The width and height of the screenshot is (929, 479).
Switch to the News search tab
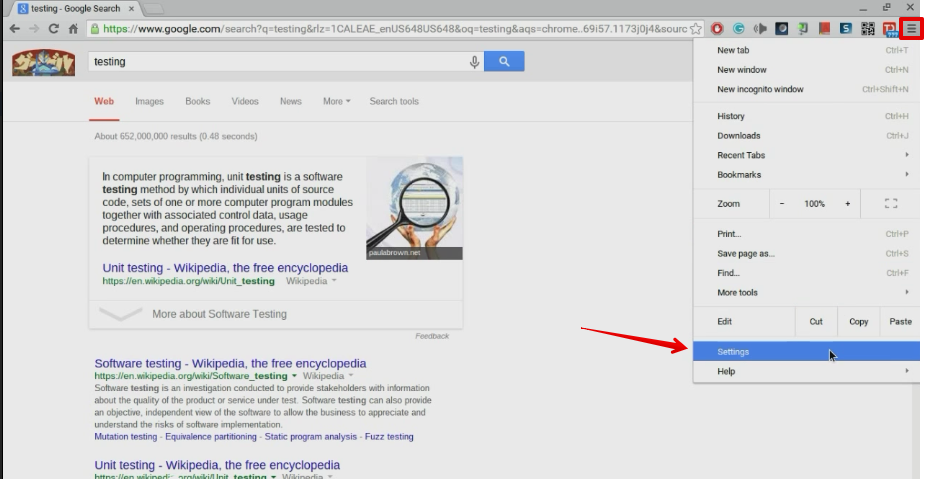[x=290, y=101]
